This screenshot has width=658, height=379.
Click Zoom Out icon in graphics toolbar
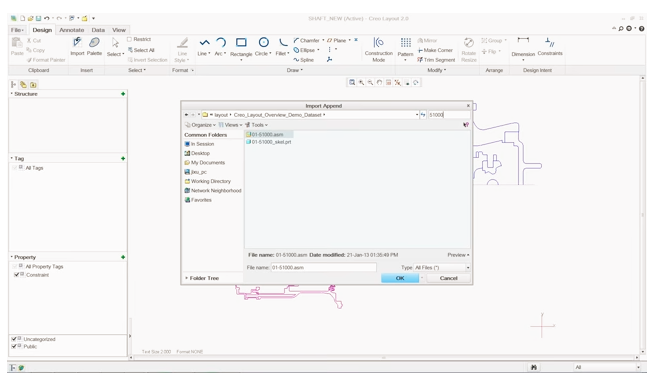click(x=370, y=83)
